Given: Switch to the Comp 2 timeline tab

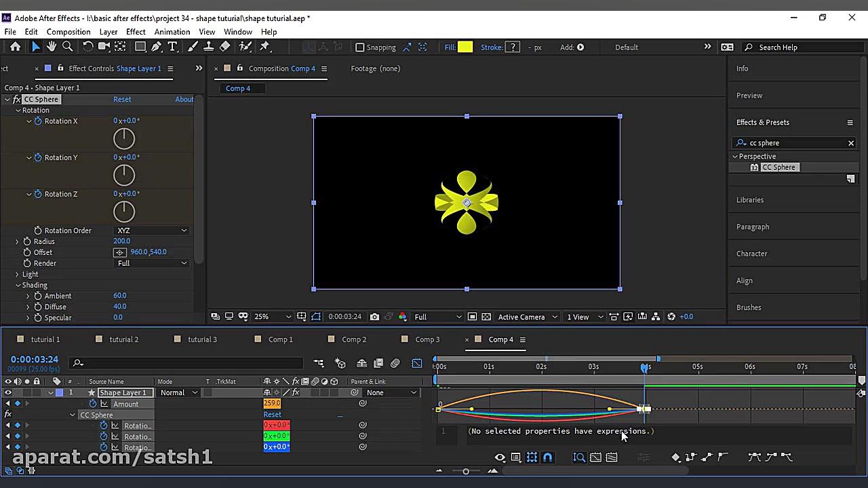Looking at the screenshot, I should click(x=353, y=340).
